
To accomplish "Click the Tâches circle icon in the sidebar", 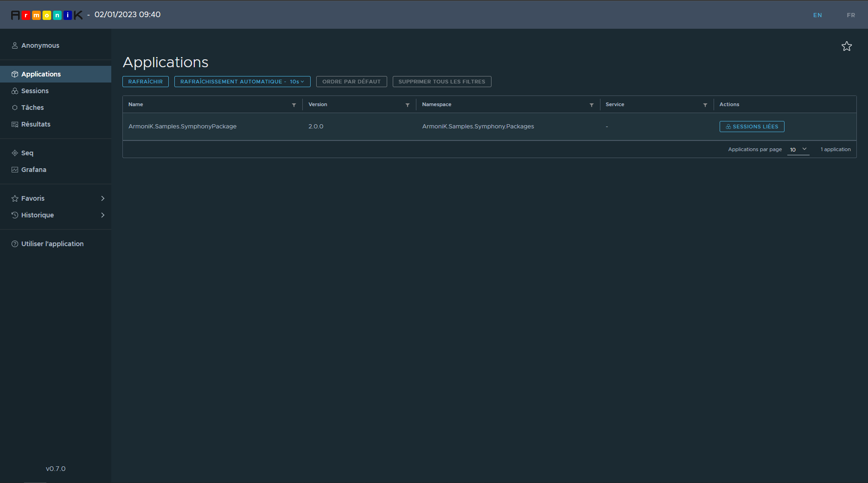I will [x=15, y=108].
